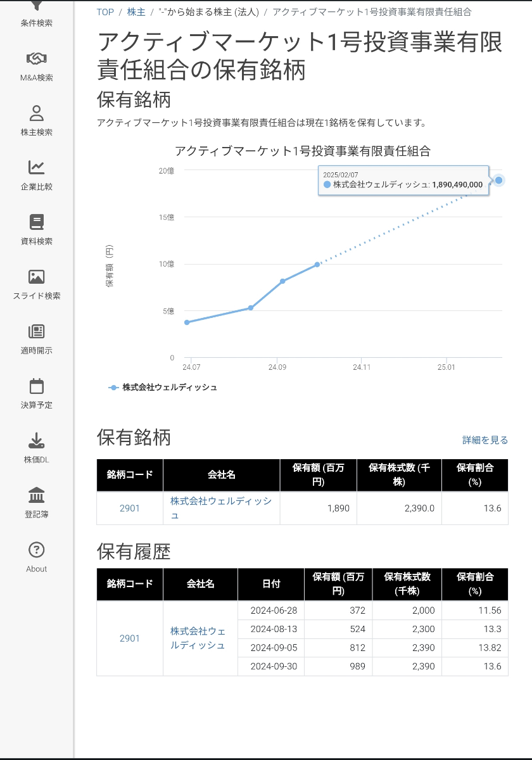The width and height of the screenshot is (532, 760).
Task: Open stock code 2901 in 保有履歴 table
Action: pyautogui.click(x=129, y=638)
